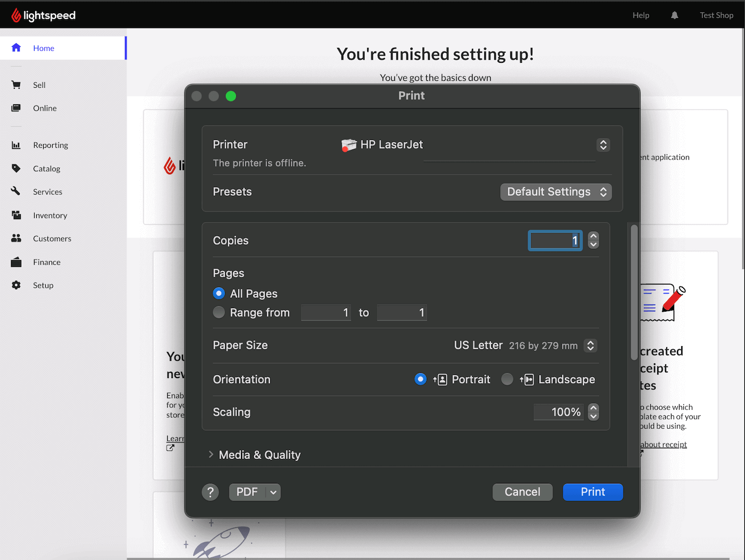The image size is (745, 560).
Task: Click the blue Print button
Action: (592, 492)
